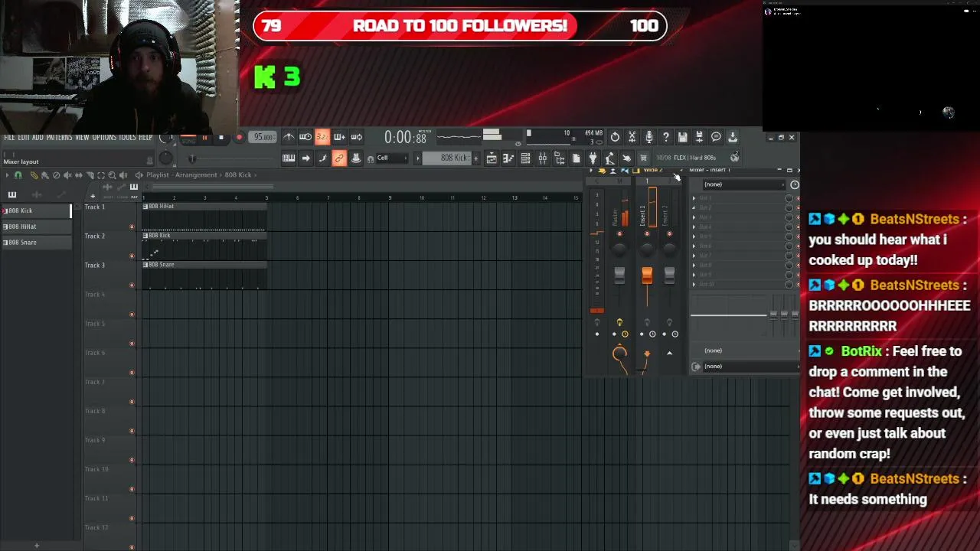Click the step-edit tool icon
This screenshot has width=980, height=551.
(x=322, y=158)
